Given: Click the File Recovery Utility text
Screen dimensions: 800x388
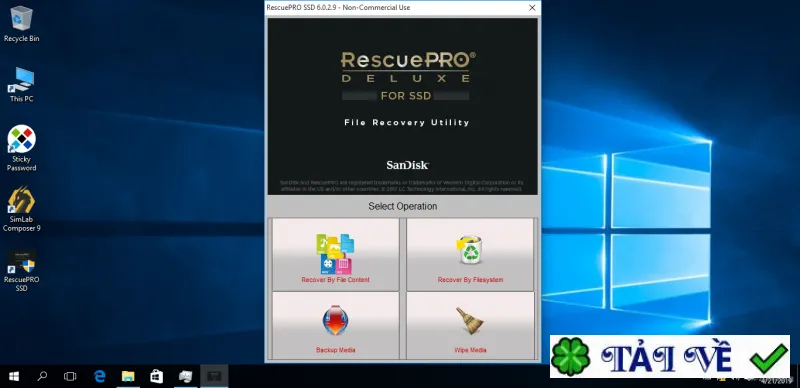Looking at the screenshot, I should [x=407, y=123].
